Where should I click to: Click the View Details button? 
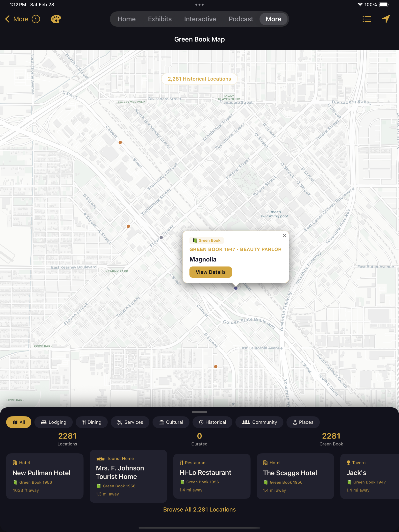(x=211, y=272)
